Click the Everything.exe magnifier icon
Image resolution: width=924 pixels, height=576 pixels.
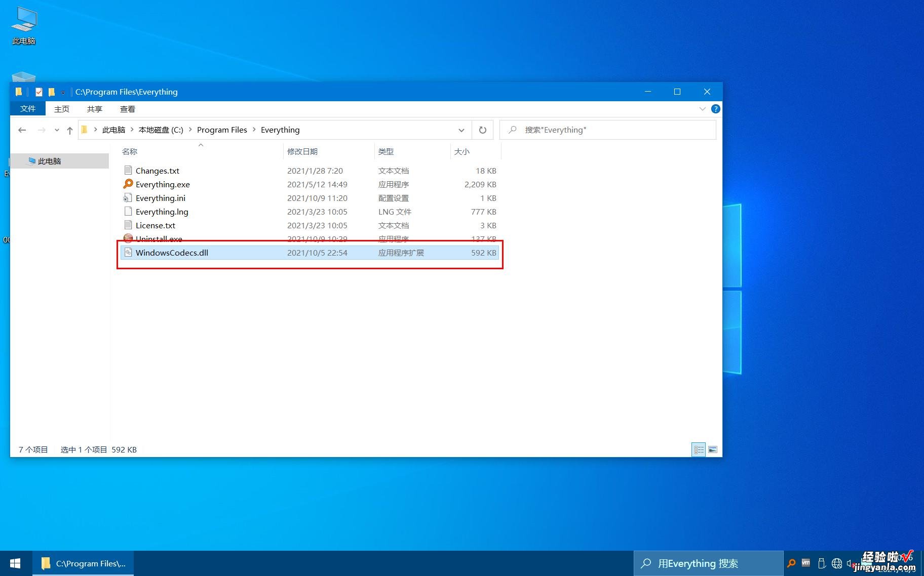(x=128, y=184)
